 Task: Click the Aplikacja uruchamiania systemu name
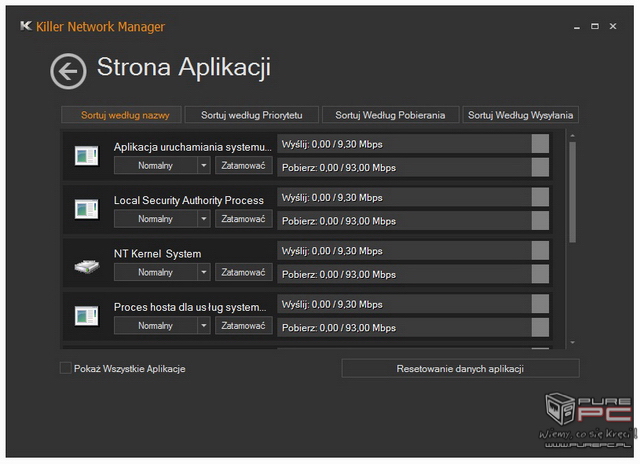(193, 147)
